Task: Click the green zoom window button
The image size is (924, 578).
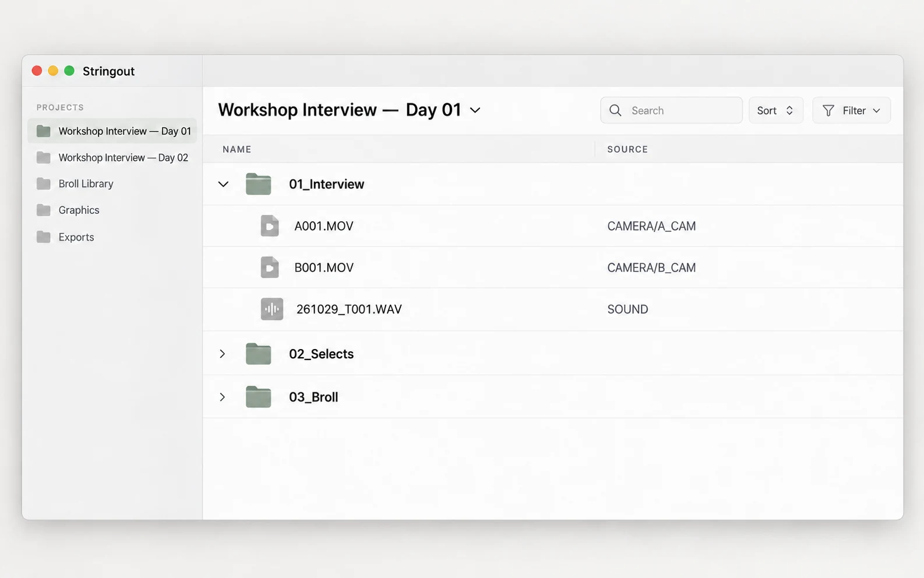Action: coord(69,71)
